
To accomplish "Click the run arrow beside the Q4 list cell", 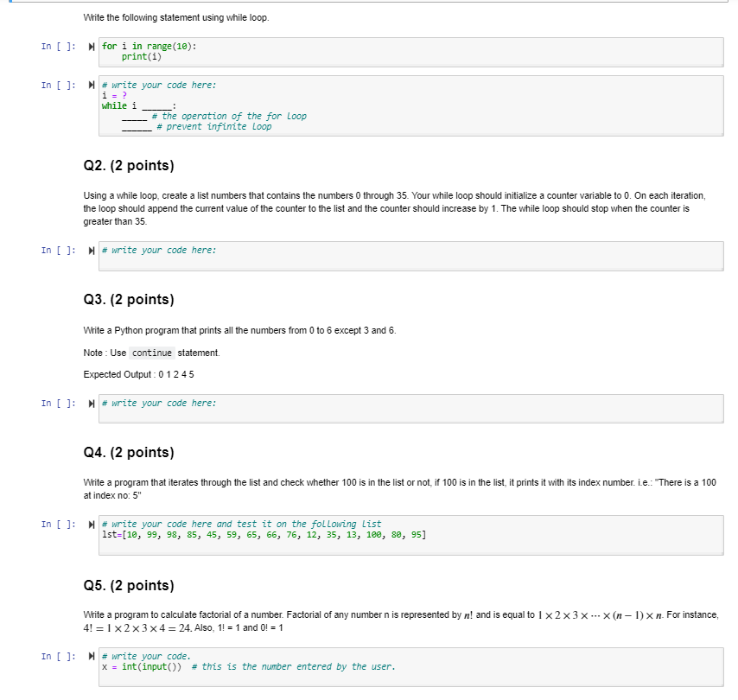I will (91, 524).
